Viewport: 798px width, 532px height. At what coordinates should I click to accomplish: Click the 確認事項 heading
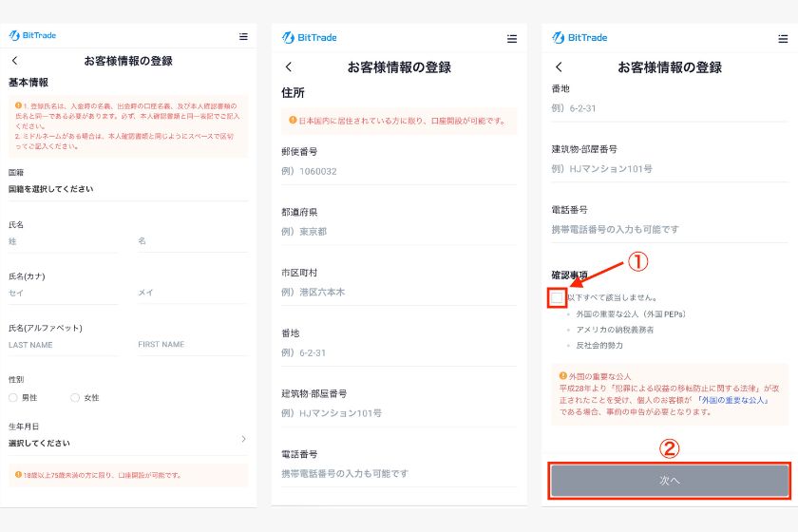[x=570, y=275]
